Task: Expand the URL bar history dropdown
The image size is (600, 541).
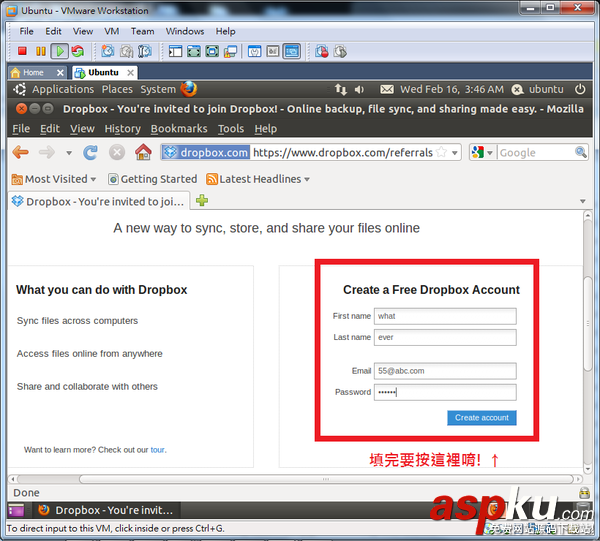Action: point(455,153)
